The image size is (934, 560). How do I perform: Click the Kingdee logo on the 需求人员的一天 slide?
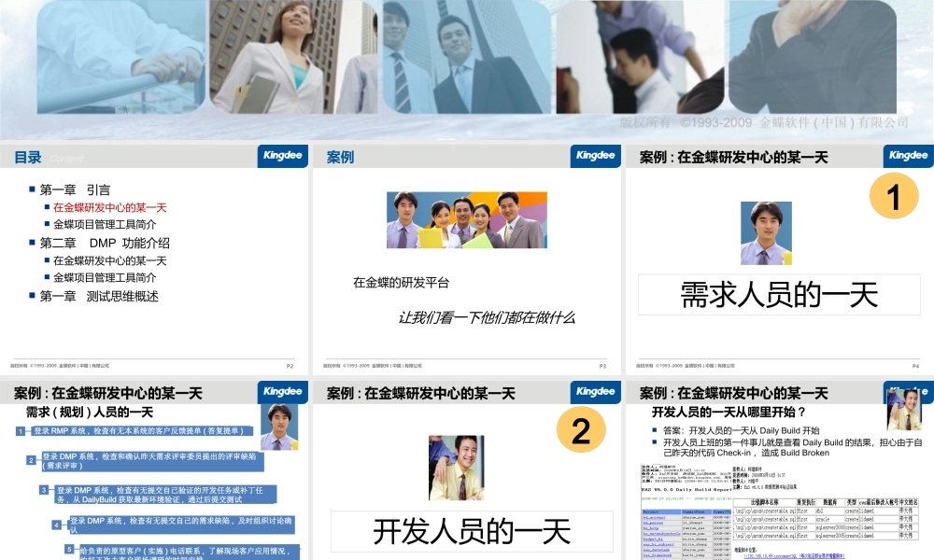coord(908,156)
